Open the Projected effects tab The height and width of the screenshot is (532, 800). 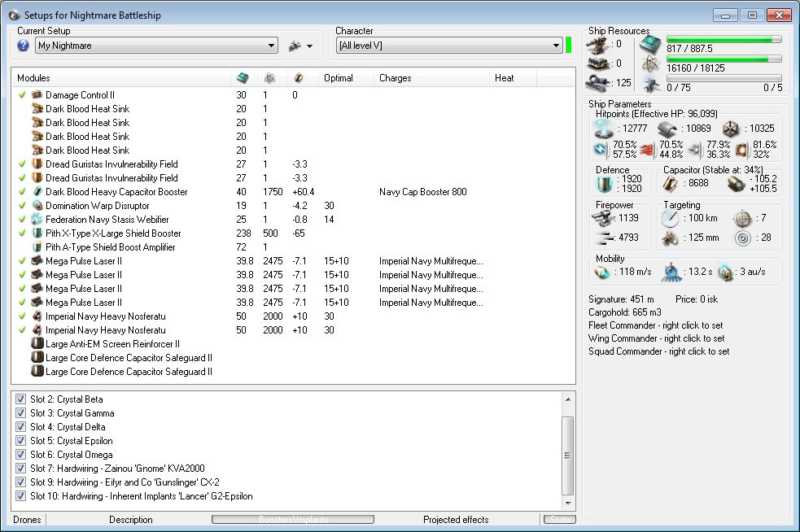[456, 520]
